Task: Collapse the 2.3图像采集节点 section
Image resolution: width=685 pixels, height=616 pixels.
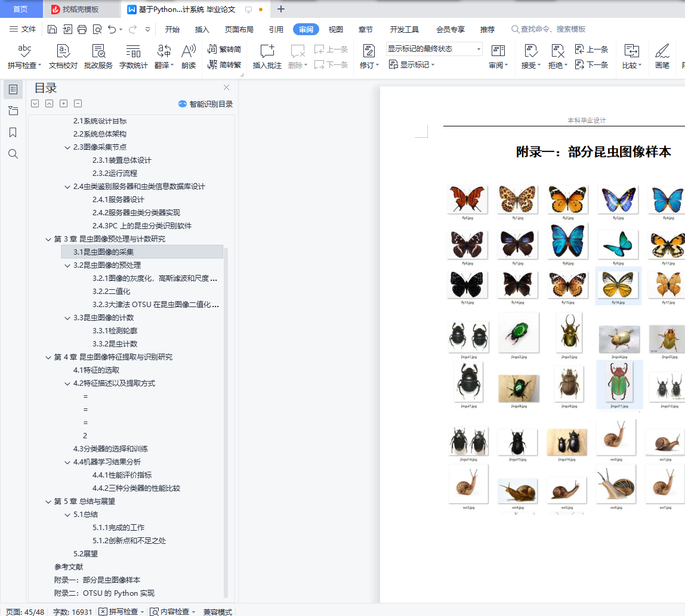Action: coord(67,147)
